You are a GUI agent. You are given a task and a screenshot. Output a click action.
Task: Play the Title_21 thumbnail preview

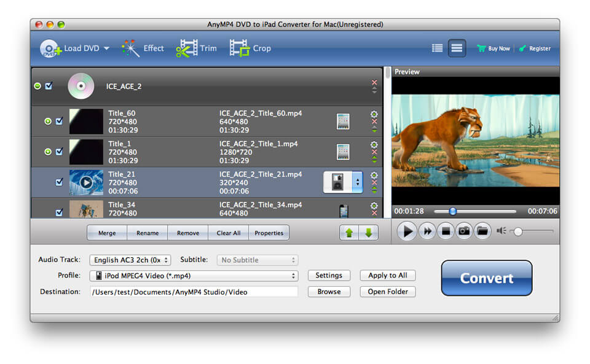(x=86, y=182)
